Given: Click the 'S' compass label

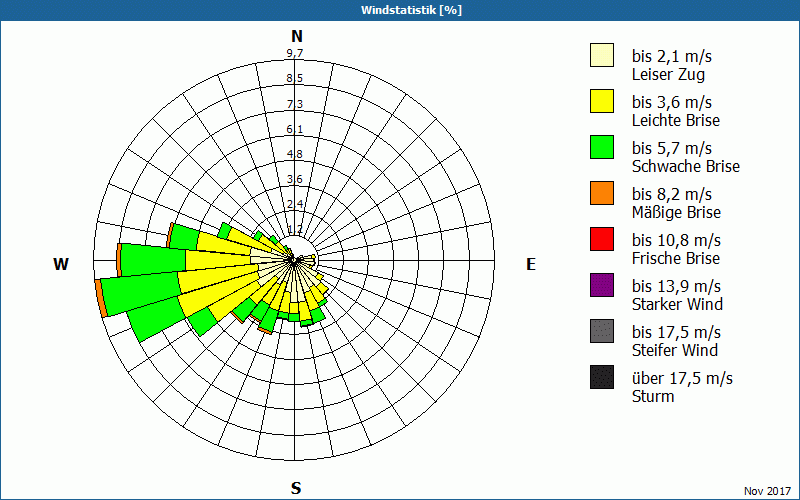Looking at the screenshot, I should coord(296,488).
